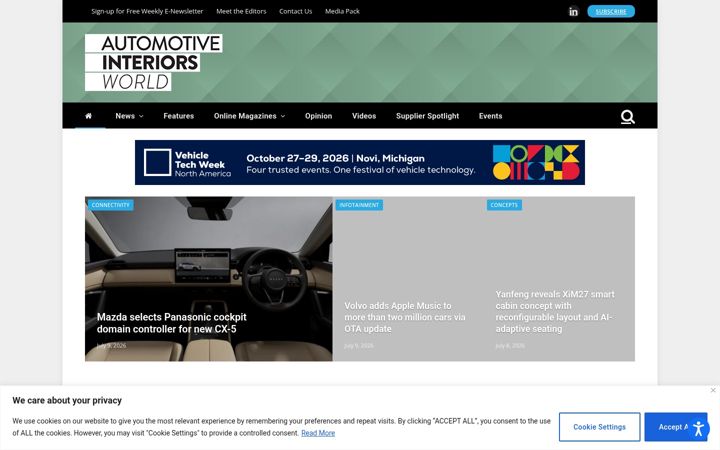Expand the Online Magazines dropdown
Viewport: 720px width, 450px height.
[x=249, y=116]
